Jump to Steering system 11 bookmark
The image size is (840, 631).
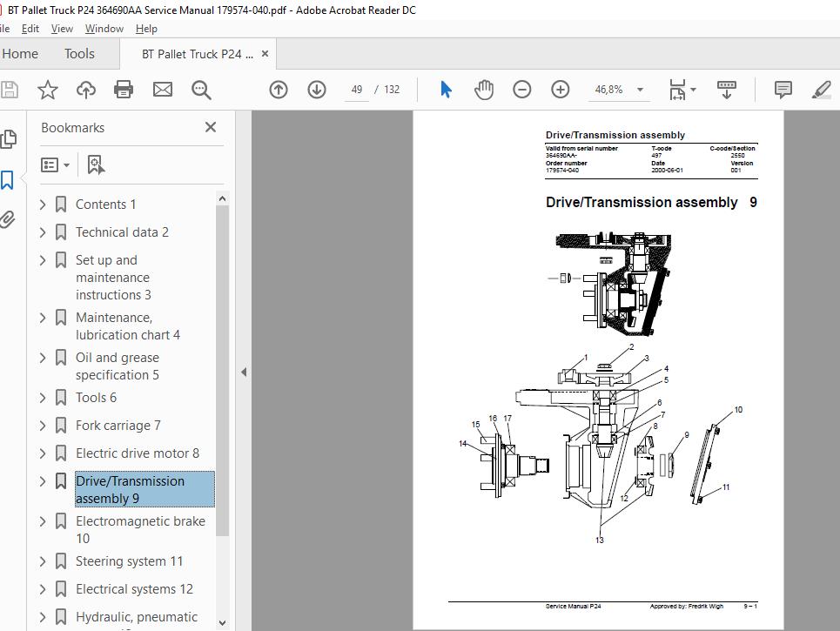point(129,561)
